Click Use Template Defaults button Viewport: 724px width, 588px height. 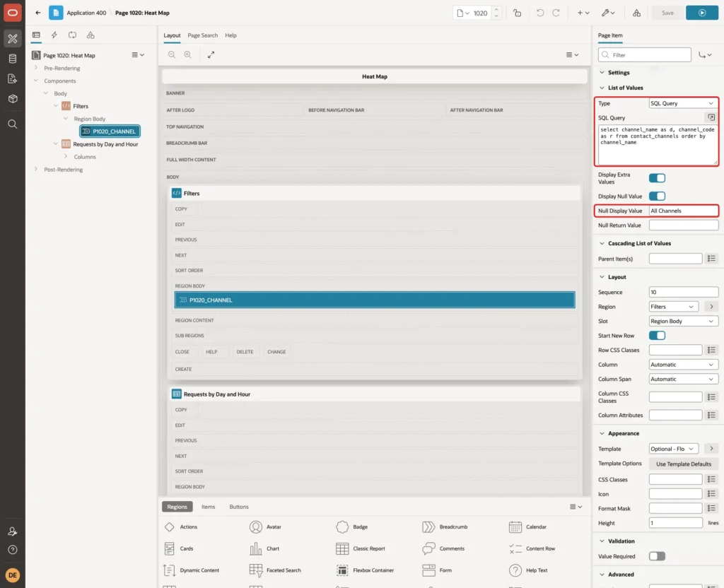pos(684,464)
